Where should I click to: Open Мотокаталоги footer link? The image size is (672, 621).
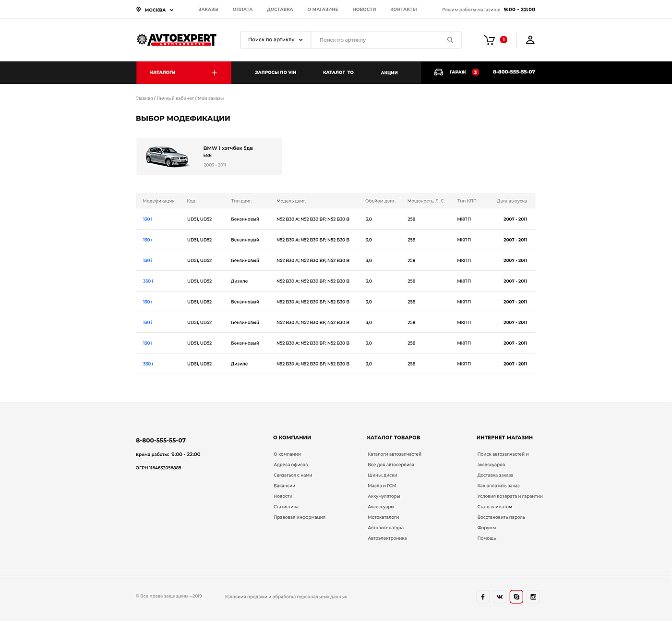[384, 517]
